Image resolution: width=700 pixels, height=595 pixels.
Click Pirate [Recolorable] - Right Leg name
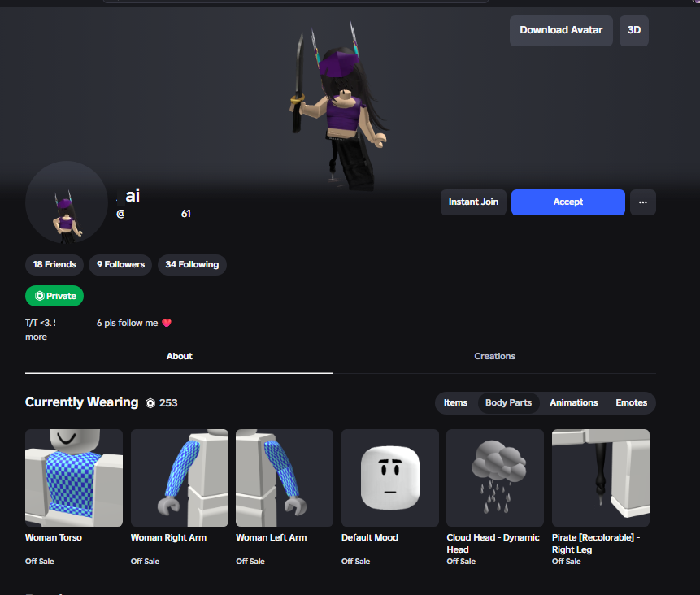point(596,544)
